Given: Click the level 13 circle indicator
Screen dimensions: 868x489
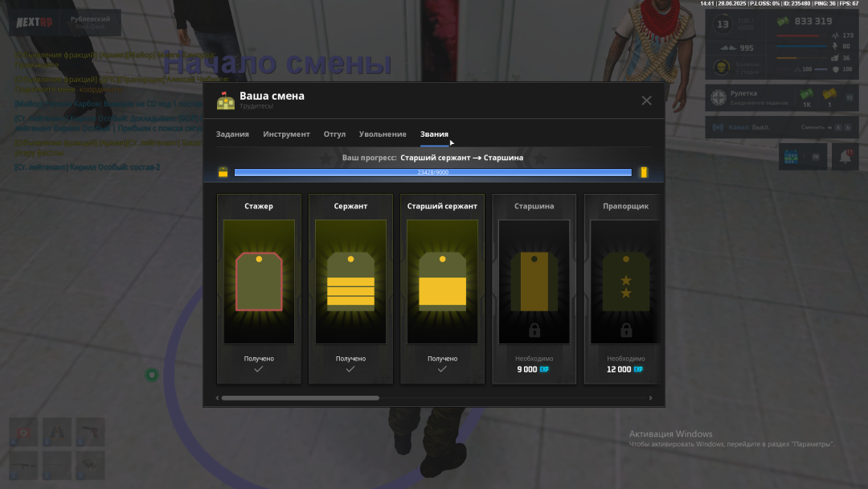Looking at the screenshot, I should click(723, 24).
